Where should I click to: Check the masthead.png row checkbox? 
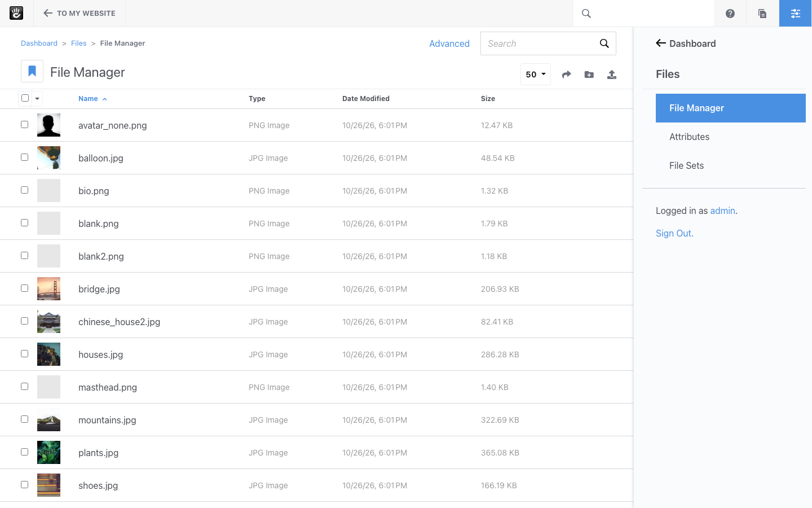pos(24,387)
